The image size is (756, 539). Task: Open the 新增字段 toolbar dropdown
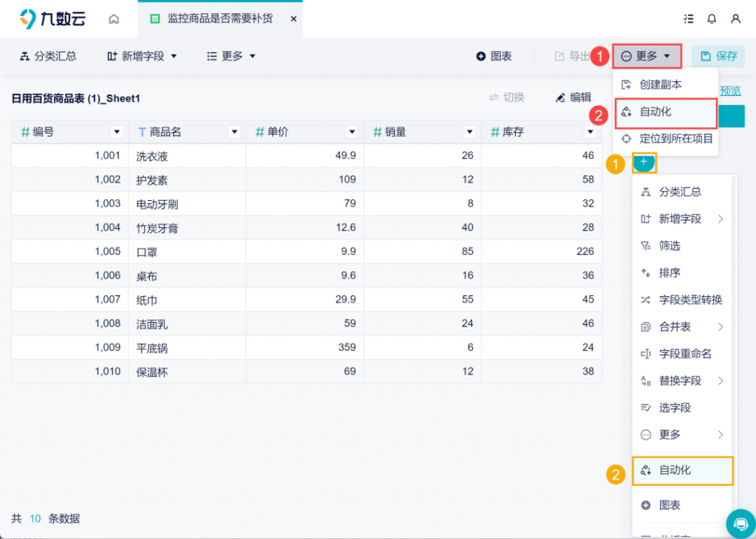142,56
